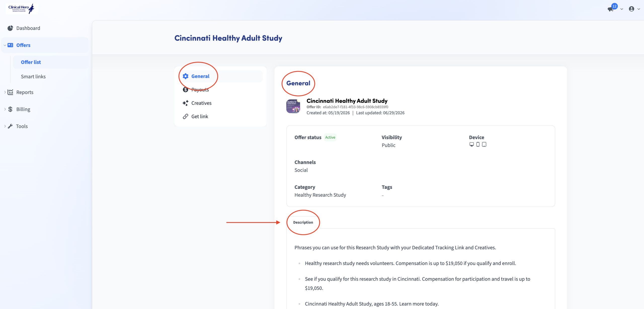Click the Get link chain icon
This screenshot has width=644, height=309.
[x=185, y=116]
